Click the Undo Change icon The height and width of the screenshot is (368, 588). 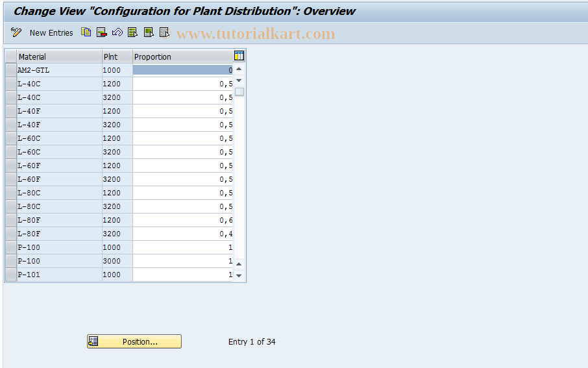117,32
